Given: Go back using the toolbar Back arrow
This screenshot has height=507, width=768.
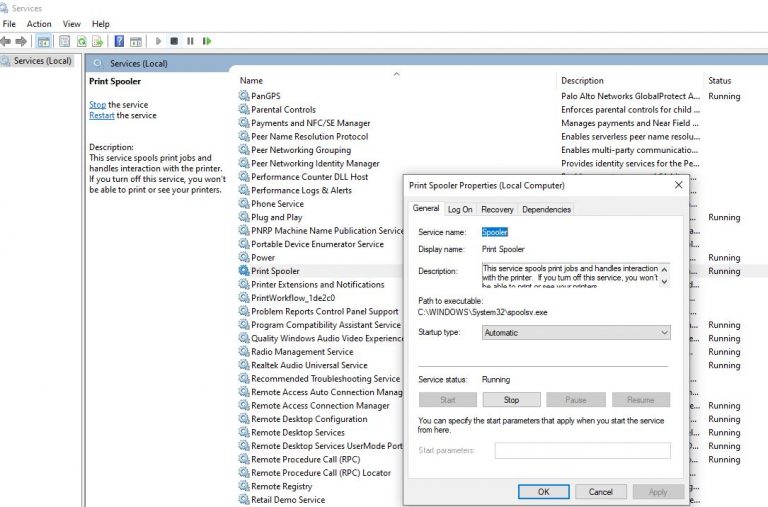Looking at the screenshot, I should 5,41.
